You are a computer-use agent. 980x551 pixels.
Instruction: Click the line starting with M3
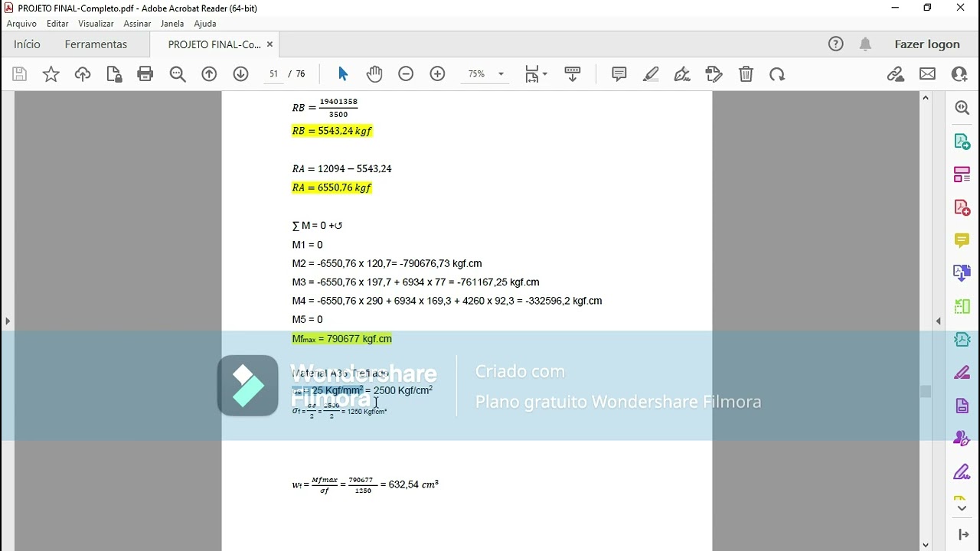[x=416, y=282]
